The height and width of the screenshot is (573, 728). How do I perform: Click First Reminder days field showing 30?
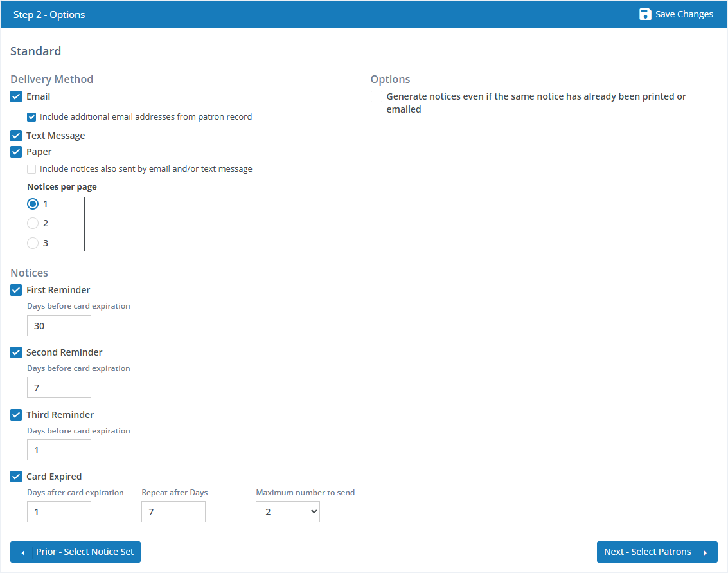pyautogui.click(x=59, y=326)
